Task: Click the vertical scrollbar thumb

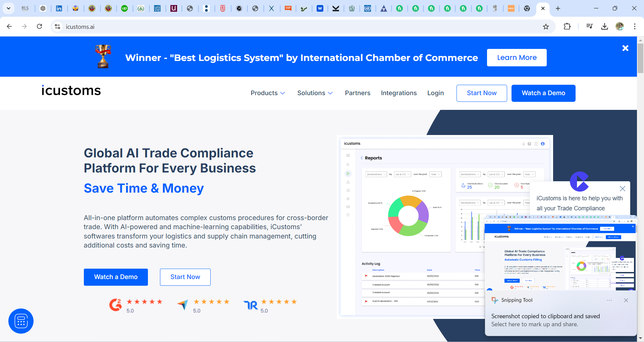Action: (640, 58)
